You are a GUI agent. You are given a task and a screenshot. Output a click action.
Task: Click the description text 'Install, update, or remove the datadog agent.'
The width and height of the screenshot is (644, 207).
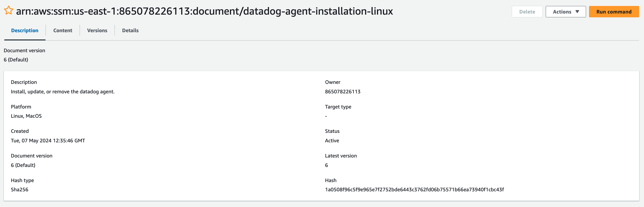click(x=63, y=92)
